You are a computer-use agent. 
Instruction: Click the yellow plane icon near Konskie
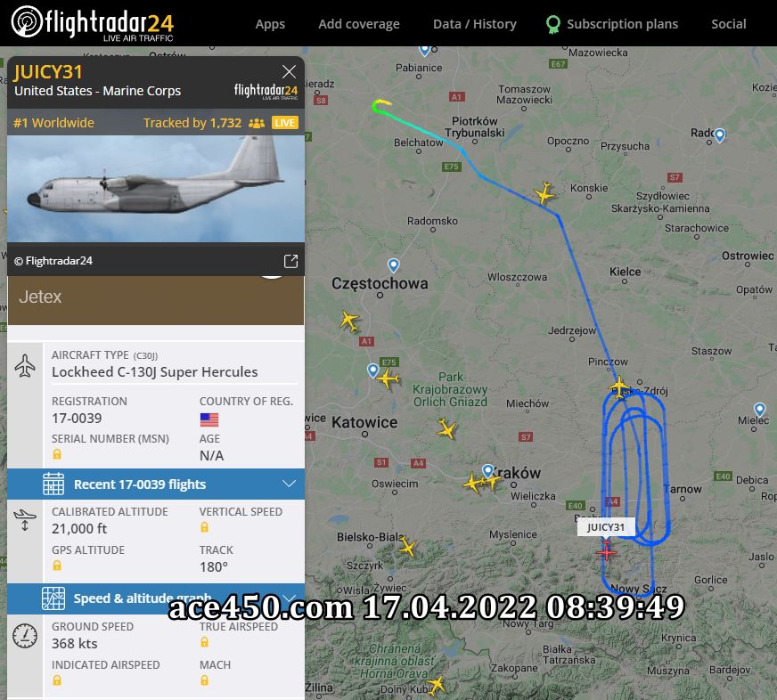tap(544, 192)
